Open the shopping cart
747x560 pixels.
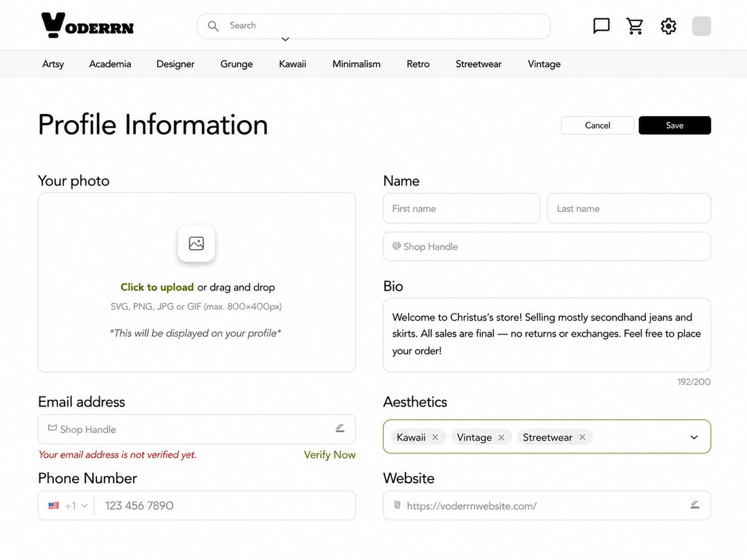634,26
